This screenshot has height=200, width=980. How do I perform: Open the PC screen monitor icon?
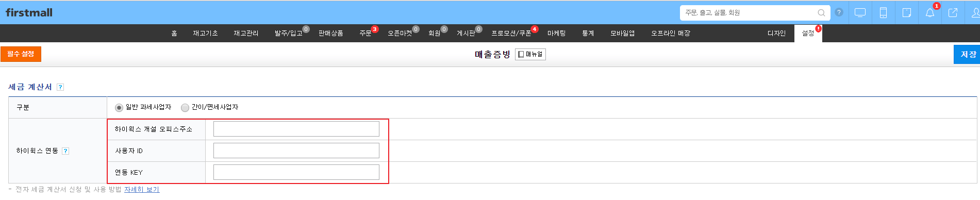point(860,13)
